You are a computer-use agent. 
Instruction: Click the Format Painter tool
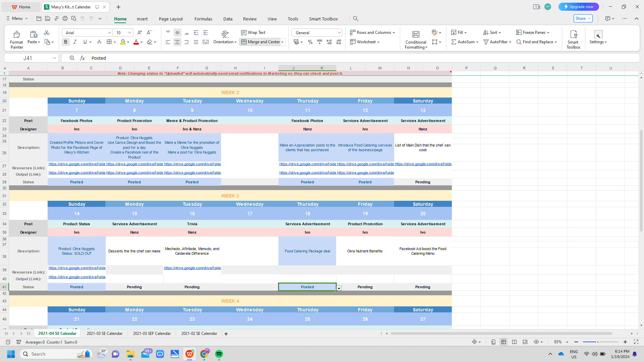[16, 39]
